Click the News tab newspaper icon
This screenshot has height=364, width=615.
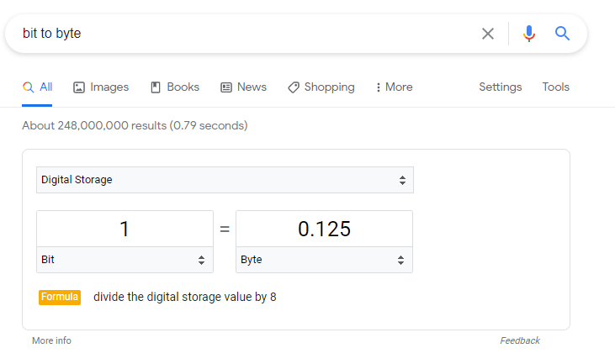point(226,87)
